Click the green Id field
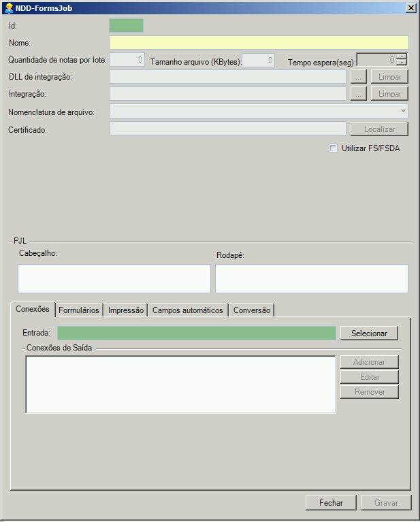The height and width of the screenshot is (522, 420). pyautogui.click(x=126, y=26)
